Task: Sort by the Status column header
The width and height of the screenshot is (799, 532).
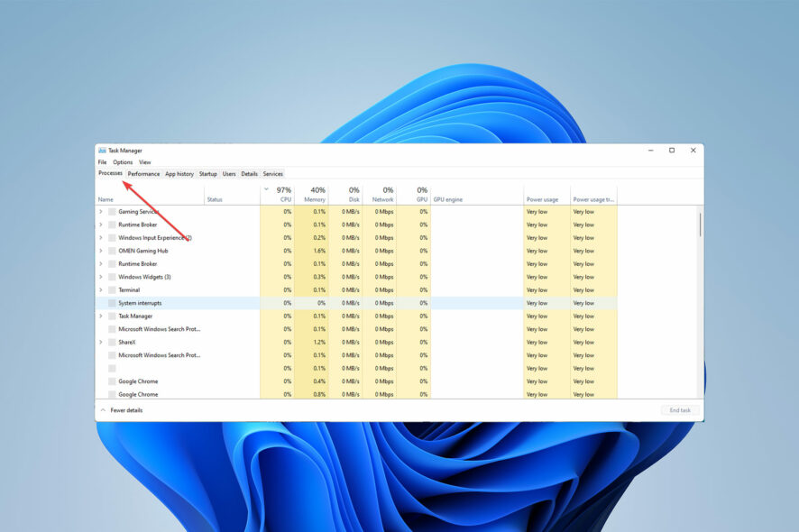Action: [233, 195]
